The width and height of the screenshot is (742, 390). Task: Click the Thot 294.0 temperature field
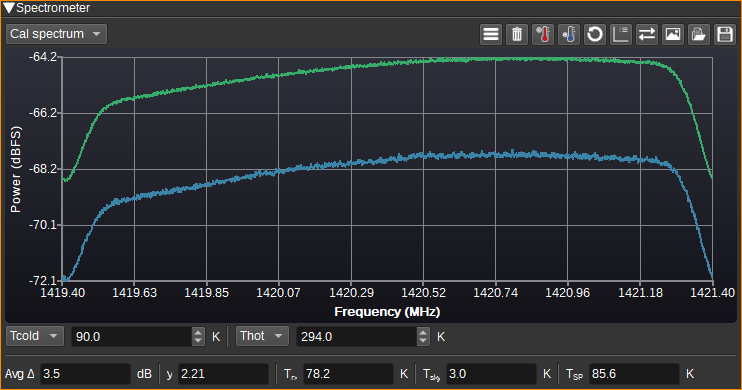click(357, 337)
